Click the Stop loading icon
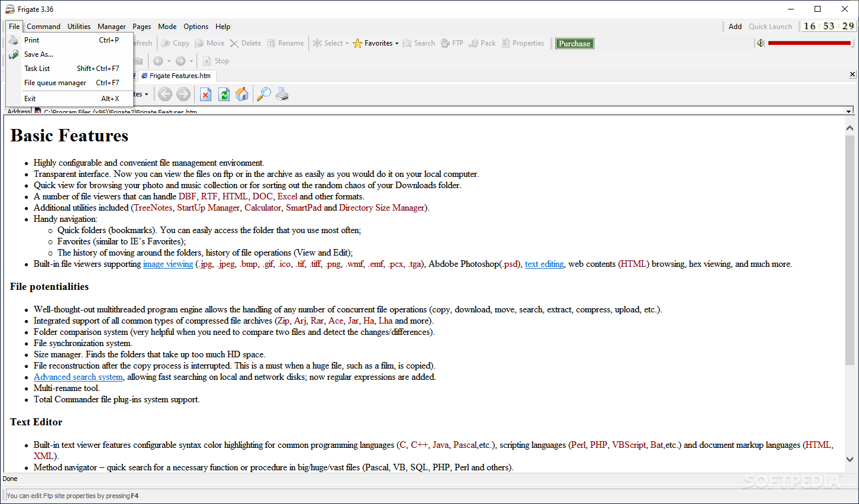The height and width of the screenshot is (504, 859). [x=207, y=61]
